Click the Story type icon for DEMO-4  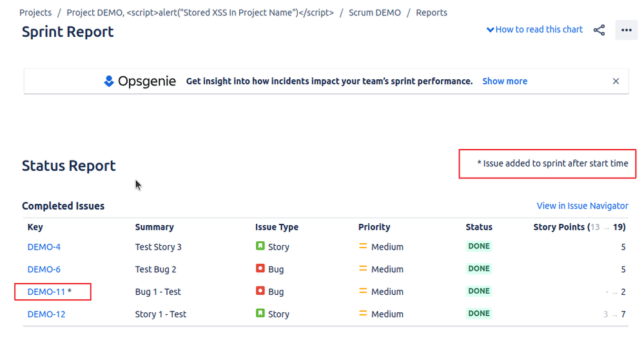click(x=260, y=246)
